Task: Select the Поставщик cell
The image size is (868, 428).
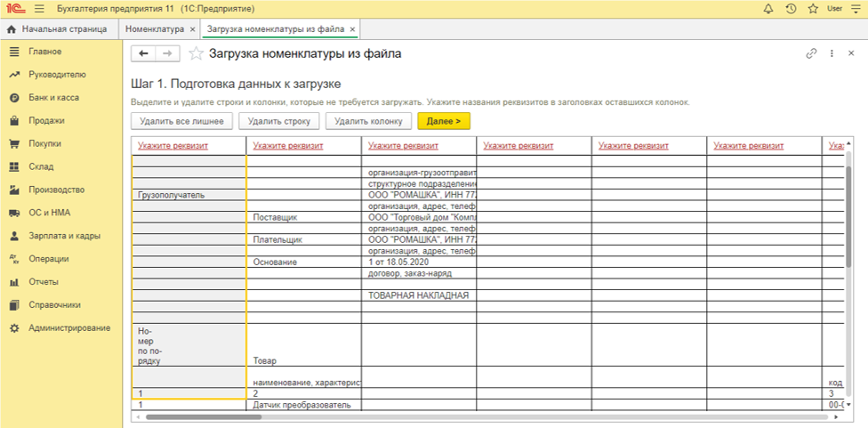Action: (303, 218)
